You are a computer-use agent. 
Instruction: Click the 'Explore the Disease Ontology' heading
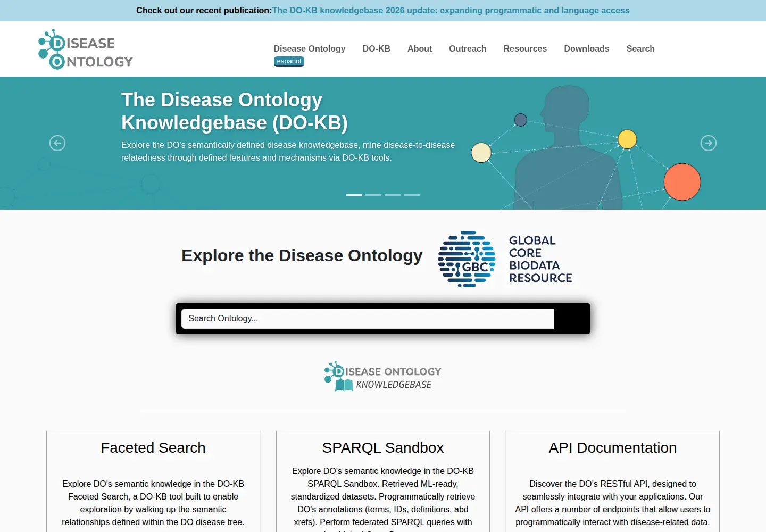[x=302, y=255]
